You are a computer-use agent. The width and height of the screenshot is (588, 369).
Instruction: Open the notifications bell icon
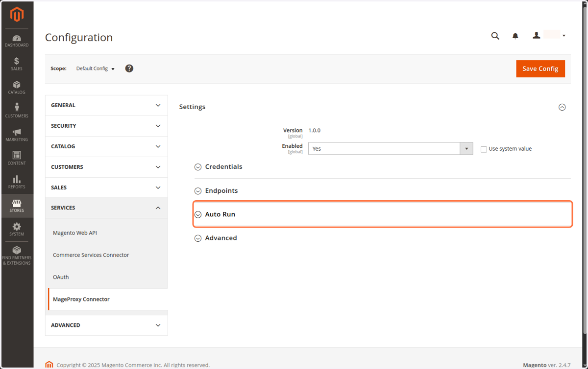(x=515, y=36)
